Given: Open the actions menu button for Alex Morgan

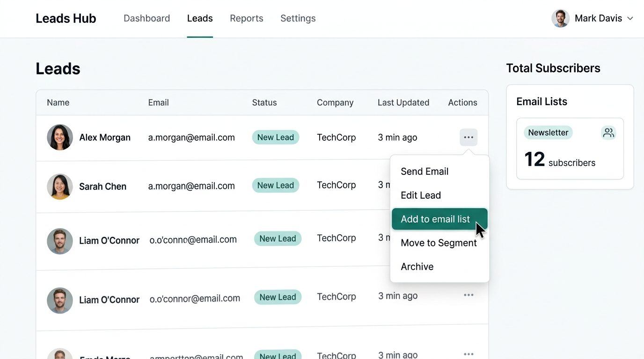Looking at the screenshot, I should tap(468, 137).
